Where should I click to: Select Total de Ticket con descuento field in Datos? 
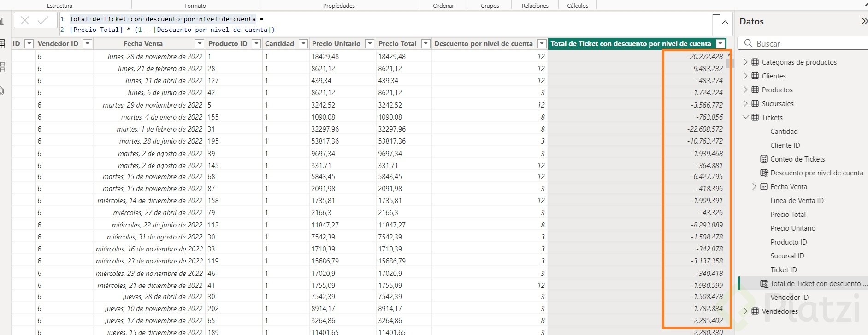click(x=819, y=284)
